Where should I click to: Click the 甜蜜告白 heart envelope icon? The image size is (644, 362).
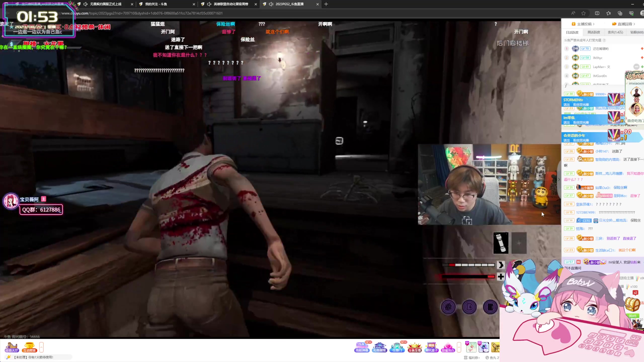click(448, 347)
